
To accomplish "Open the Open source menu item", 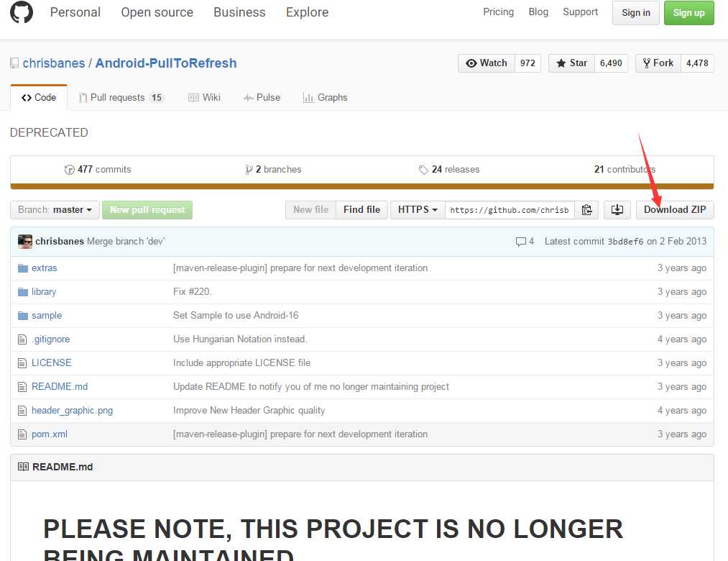I will pyautogui.click(x=157, y=12).
